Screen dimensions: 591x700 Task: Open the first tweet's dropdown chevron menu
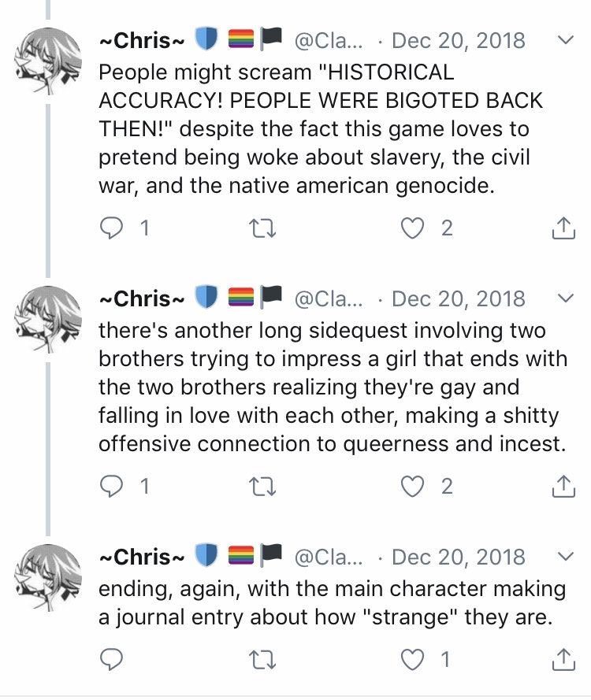click(x=566, y=40)
